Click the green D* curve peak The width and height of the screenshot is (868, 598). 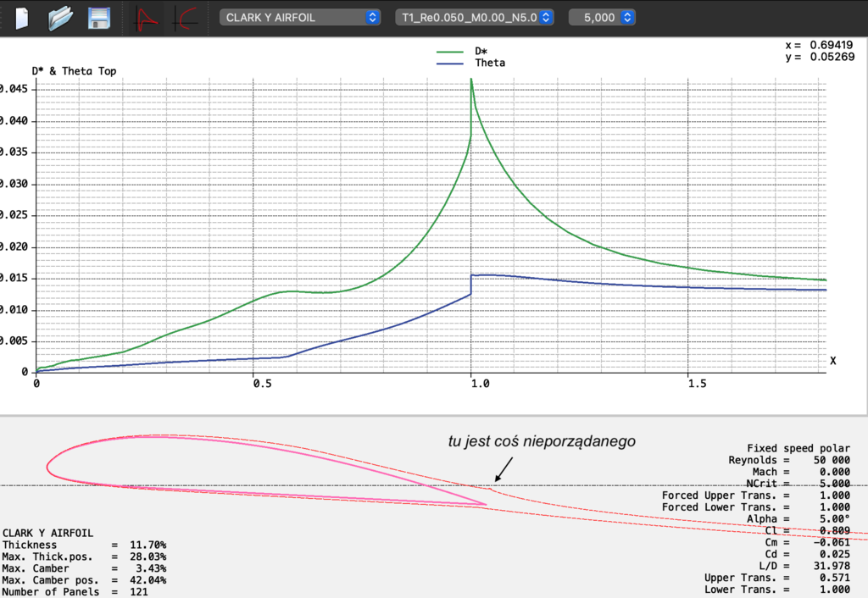(x=471, y=80)
